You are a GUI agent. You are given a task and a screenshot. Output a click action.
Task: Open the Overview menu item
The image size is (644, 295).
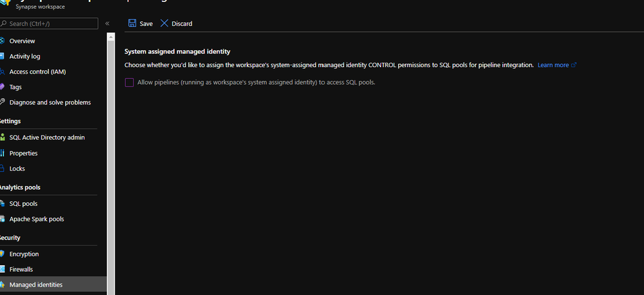pyautogui.click(x=22, y=41)
